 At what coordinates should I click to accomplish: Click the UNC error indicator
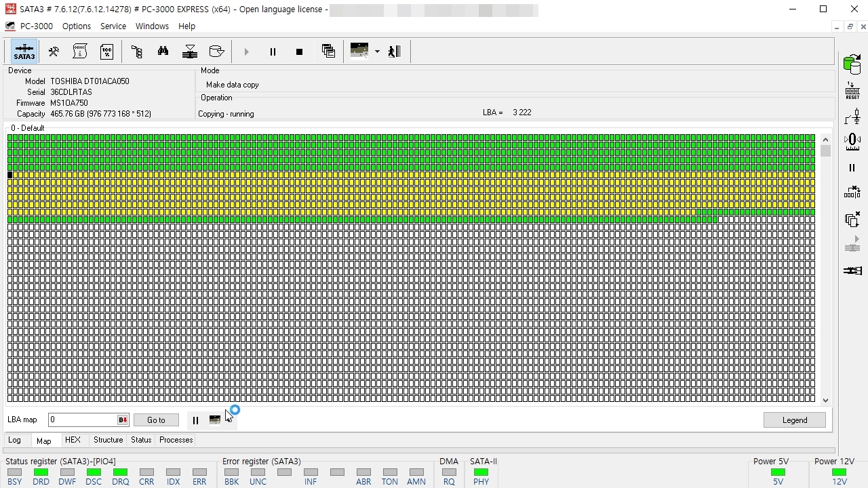coord(258,472)
